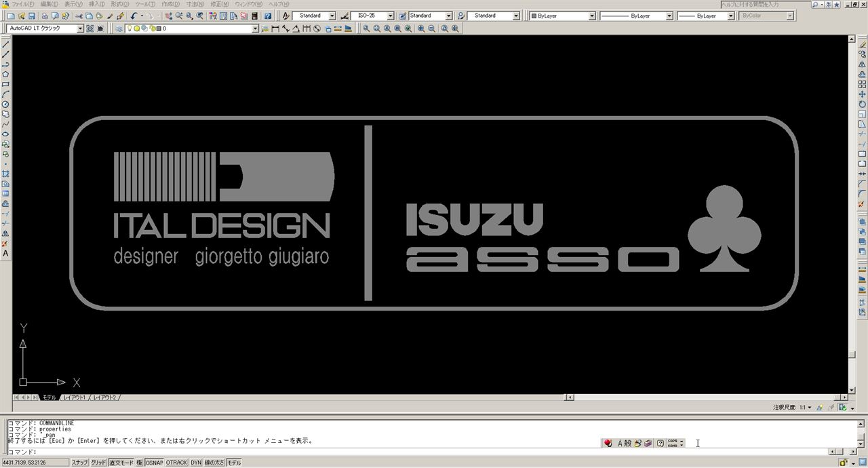Viewport: 868px width, 468px height.
Task: Select the モデル tab below the drawing
Action: point(50,397)
